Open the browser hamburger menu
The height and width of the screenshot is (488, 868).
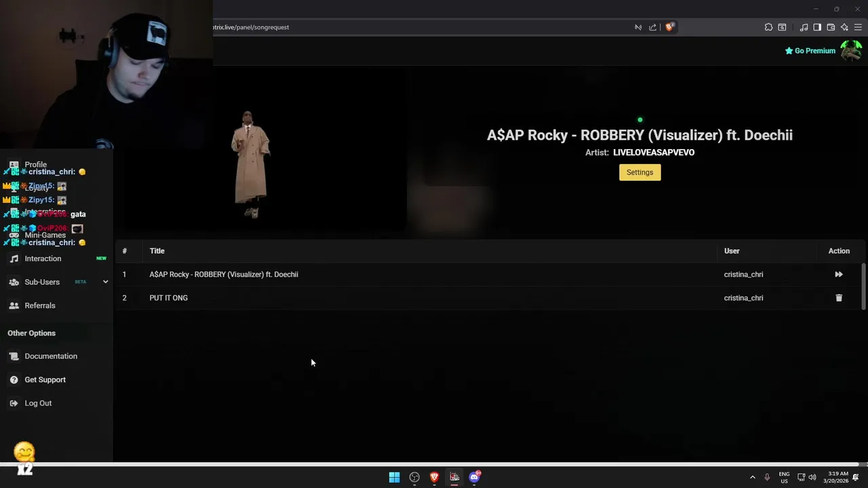click(858, 27)
